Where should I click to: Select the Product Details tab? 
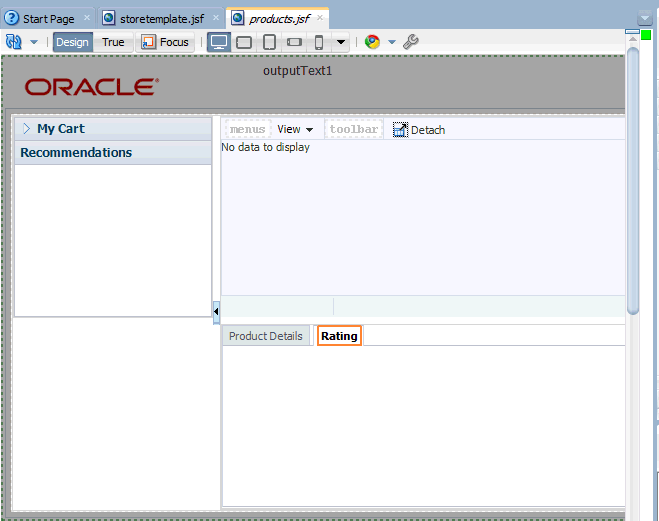click(x=266, y=336)
